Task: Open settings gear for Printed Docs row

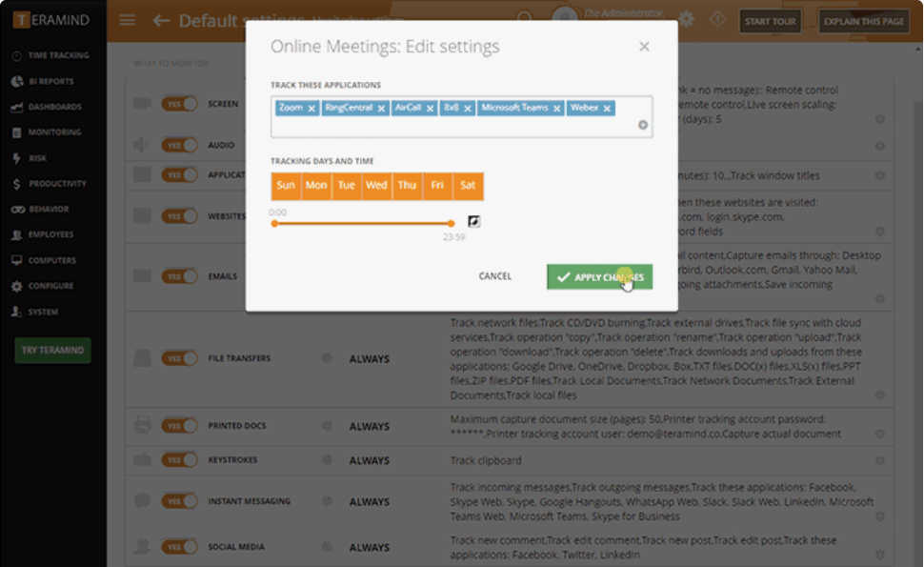Action: tap(880, 434)
